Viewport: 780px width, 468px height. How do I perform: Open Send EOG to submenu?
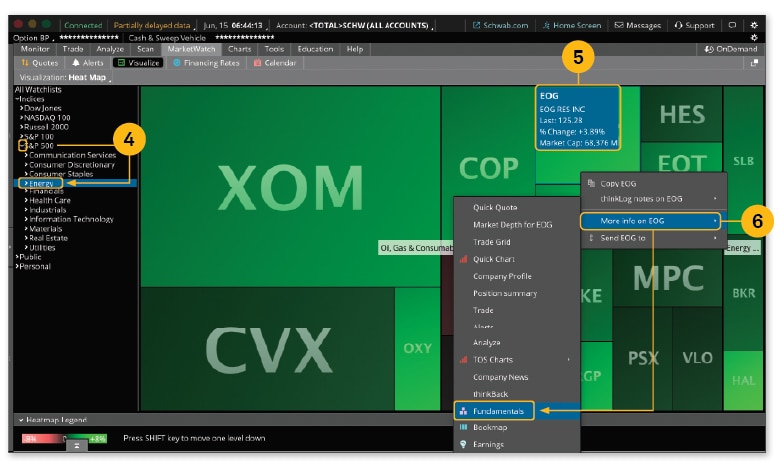click(x=654, y=238)
